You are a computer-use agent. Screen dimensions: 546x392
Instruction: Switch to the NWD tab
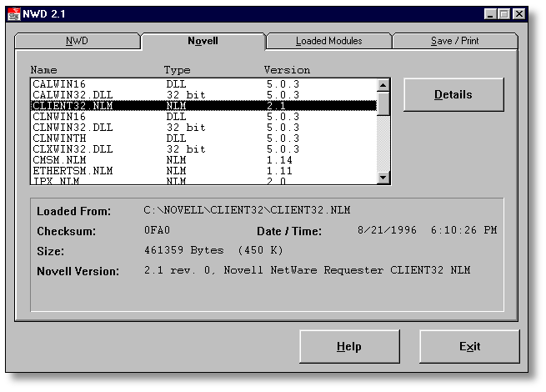78,41
